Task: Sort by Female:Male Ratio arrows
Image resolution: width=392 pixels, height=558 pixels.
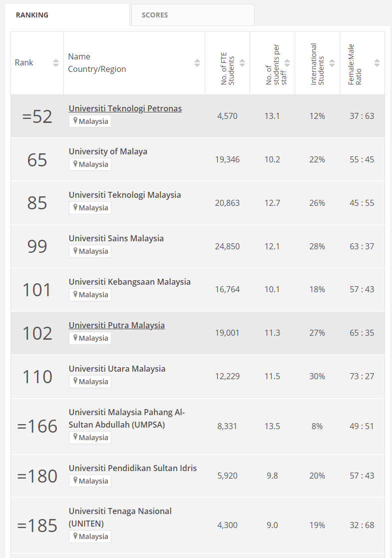Action: pos(377,63)
